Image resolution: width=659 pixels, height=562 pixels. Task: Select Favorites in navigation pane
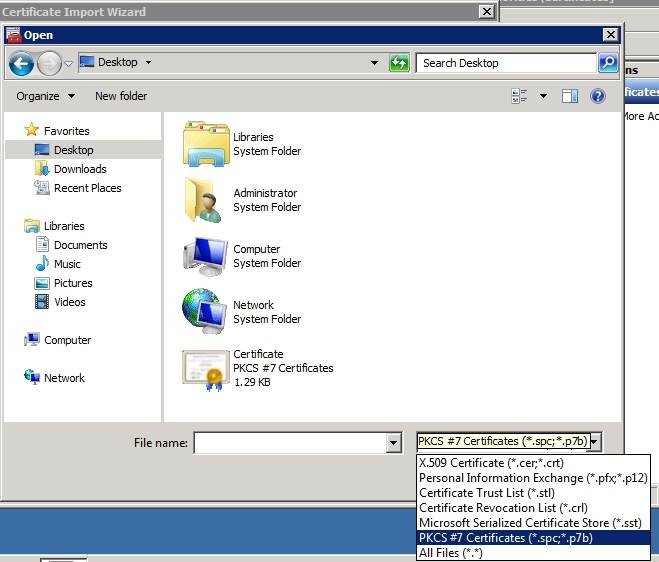[x=66, y=131]
